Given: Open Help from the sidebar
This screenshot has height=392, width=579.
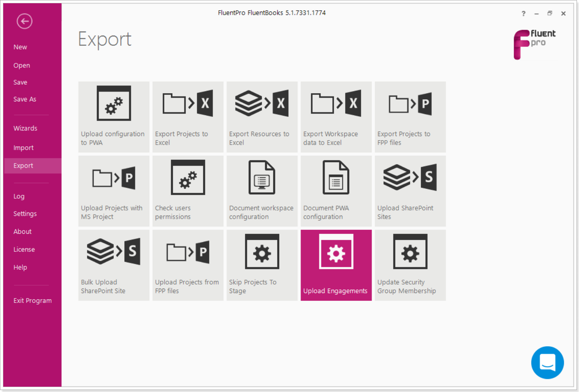Looking at the screenshot, I should click(x=20, y=267).
